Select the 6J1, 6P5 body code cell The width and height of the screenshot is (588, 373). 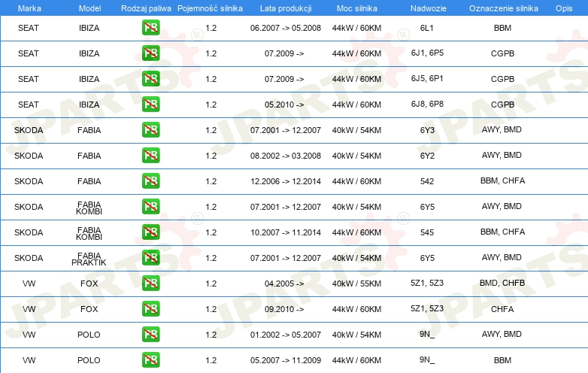click(426, 53)
